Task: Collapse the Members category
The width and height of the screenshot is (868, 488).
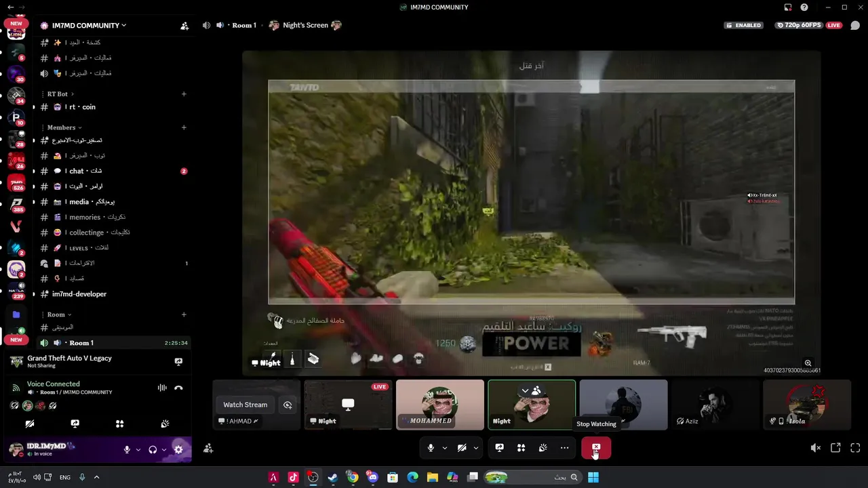Action: pyautogui.click(x=63, y=127)
